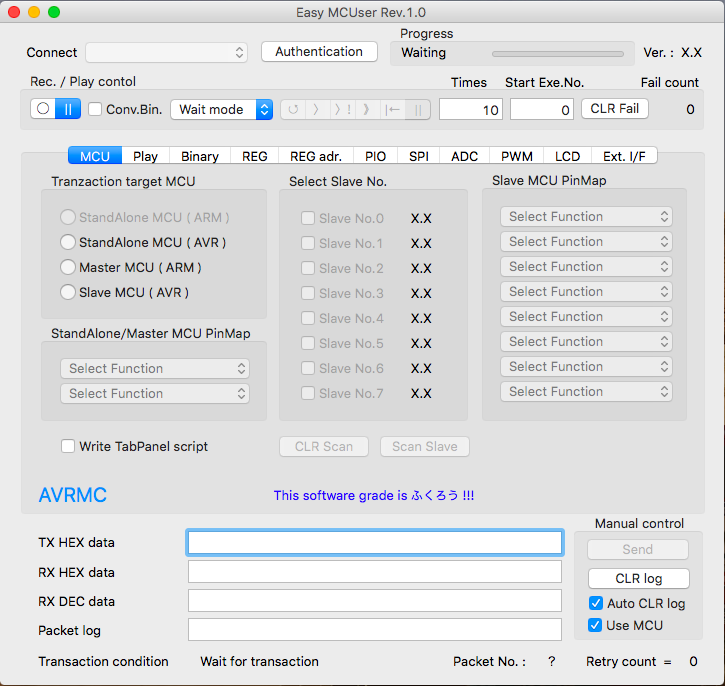Viewport: 725px width, 686px height.
Task: Open first StandAlone/Master PinMap Select Function dropdown
Action: pos(155,368)
